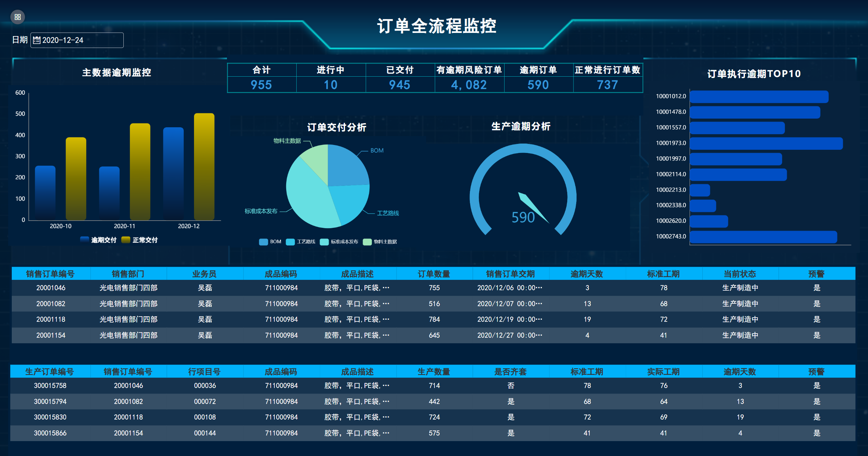This screenshot has width=868, height=456.
Task: Select the bar for order 10002213.0
Action: click(700, 190)
